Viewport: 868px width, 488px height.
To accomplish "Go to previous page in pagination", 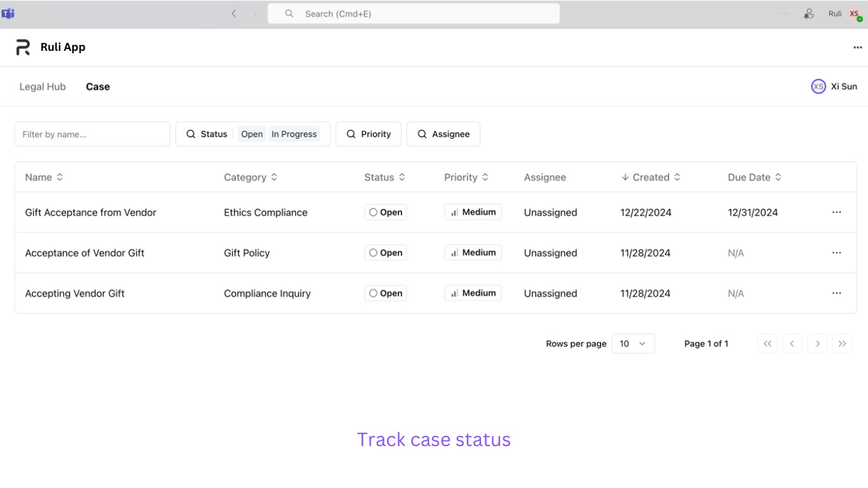I will coord(792,344).
